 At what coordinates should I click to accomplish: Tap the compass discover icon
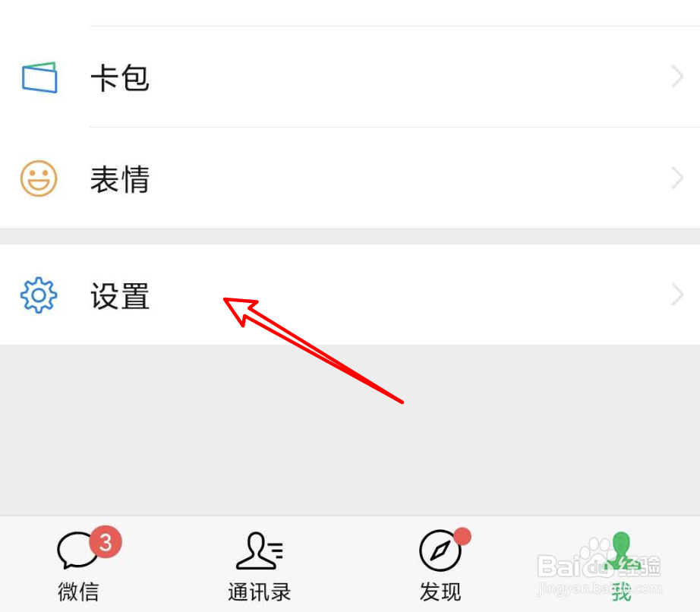click(440, 550)
